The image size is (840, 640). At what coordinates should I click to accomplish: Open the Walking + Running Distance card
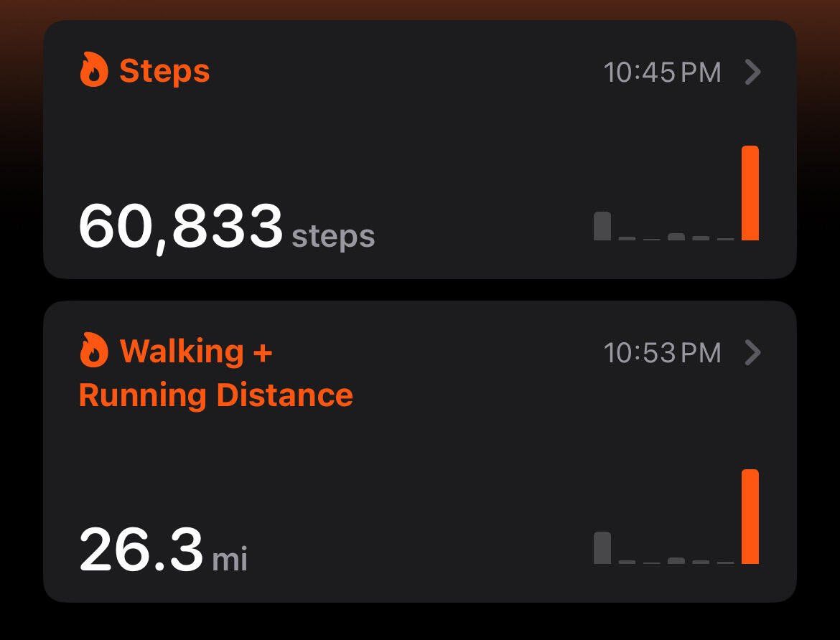point(419,451)
